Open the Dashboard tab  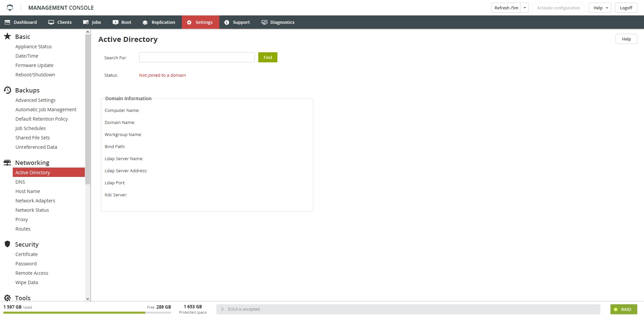point(21,22)
